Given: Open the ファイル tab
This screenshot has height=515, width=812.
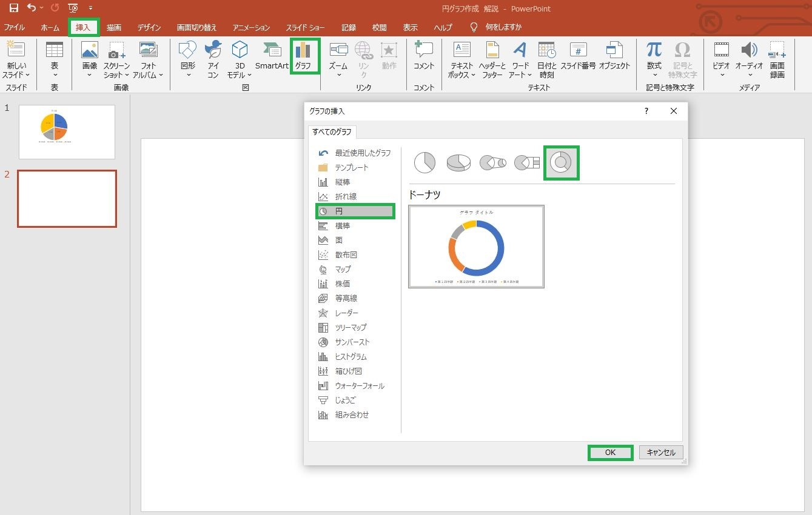Looking at the screenshot, I should coord(15,27).
